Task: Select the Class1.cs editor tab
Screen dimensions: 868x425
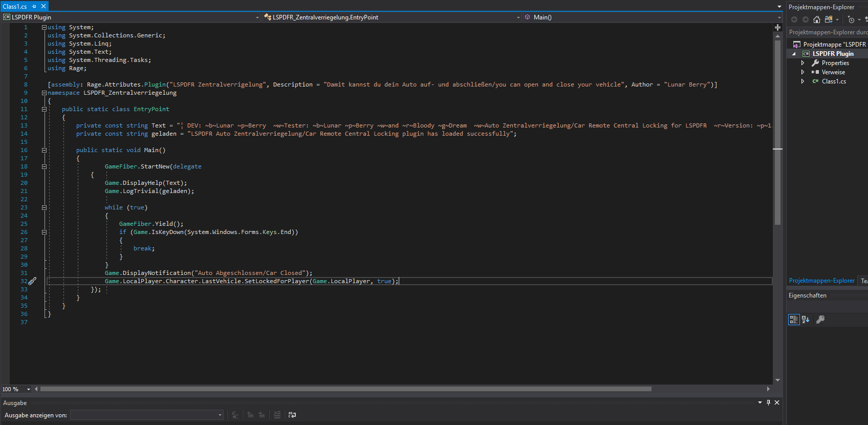Action: [x=15, y=6]
